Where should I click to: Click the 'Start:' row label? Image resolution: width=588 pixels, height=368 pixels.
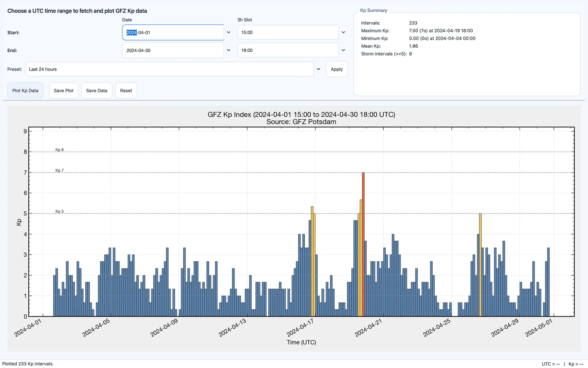click(14, 32)
